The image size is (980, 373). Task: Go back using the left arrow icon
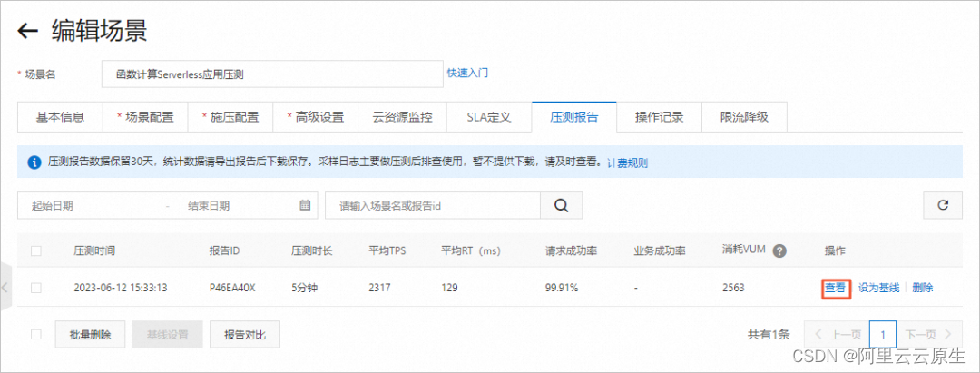pos(27,31)
